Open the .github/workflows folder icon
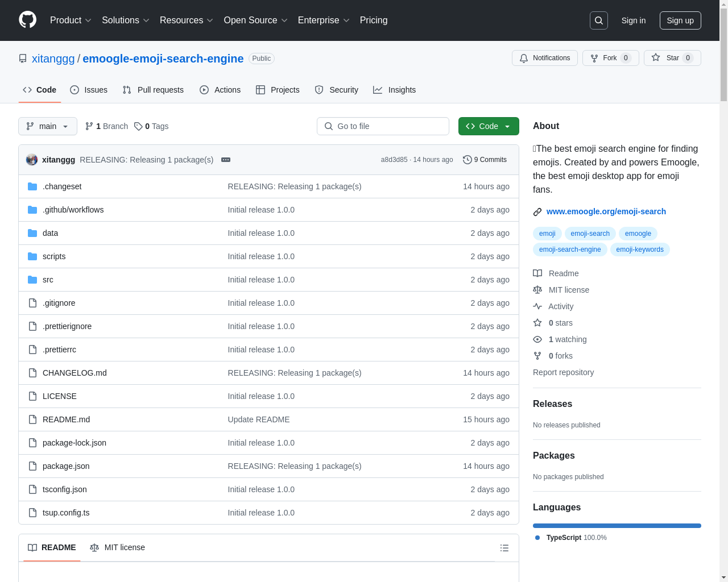Screen dimensions: 728x582 pyautogui.click(x=32, y=210)
